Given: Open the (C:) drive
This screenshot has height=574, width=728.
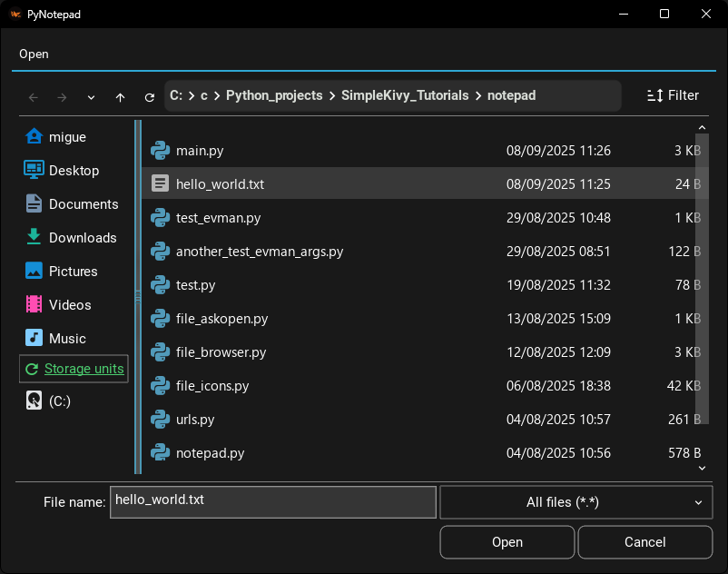Looking at the screenshot, I should click(x=59, y=401).
